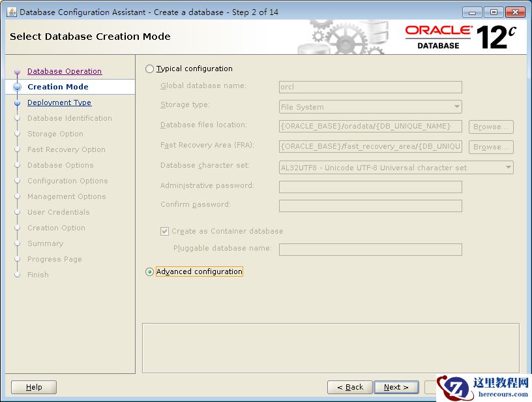Go back with the Back button

click(350, 387)
